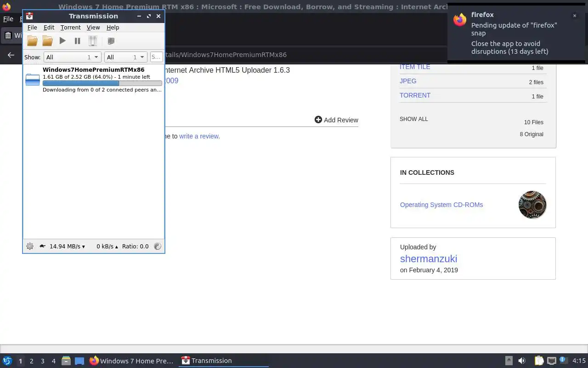
Task: Open Transmission View menu
Action: tap(93, 28)
